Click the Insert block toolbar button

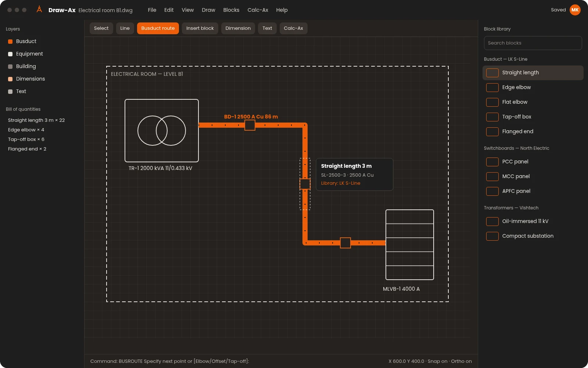pos(200,28)
